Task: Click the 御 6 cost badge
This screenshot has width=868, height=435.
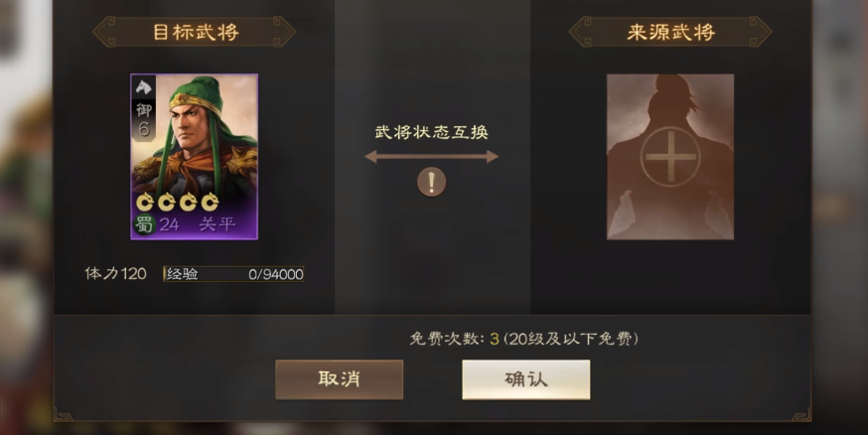Action: (x=144, y=119)
